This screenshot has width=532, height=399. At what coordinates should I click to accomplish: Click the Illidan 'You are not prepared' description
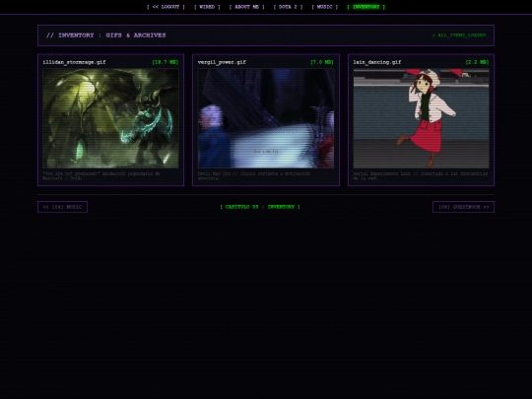pos(101,175)
